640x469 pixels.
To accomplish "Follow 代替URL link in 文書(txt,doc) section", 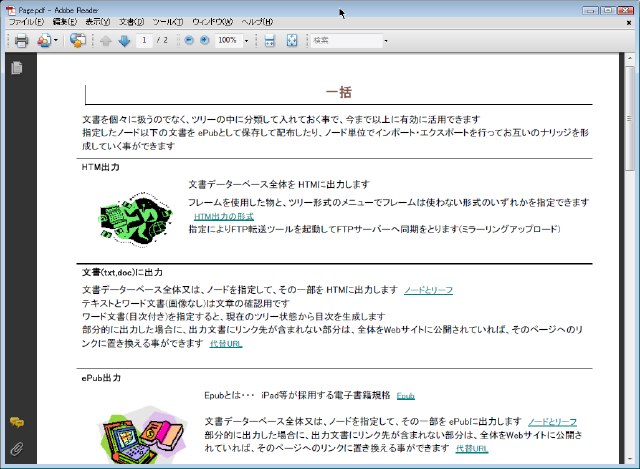I will [226, 344].
